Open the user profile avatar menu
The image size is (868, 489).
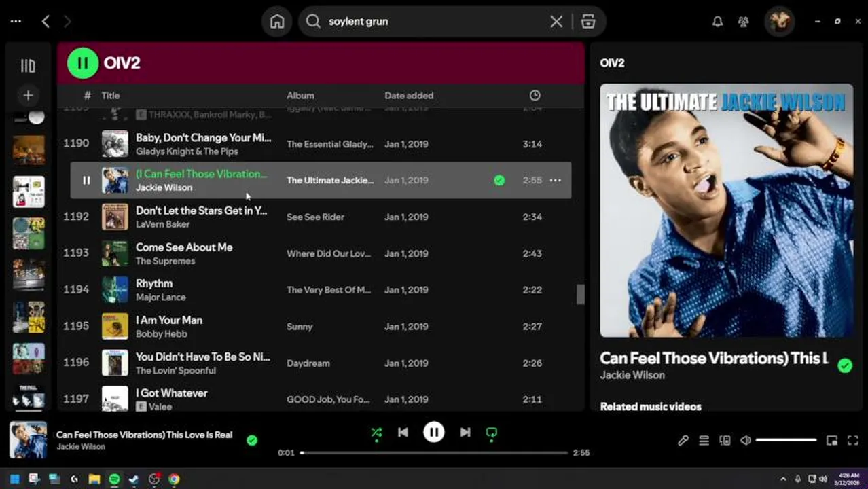tap(779, 22)
